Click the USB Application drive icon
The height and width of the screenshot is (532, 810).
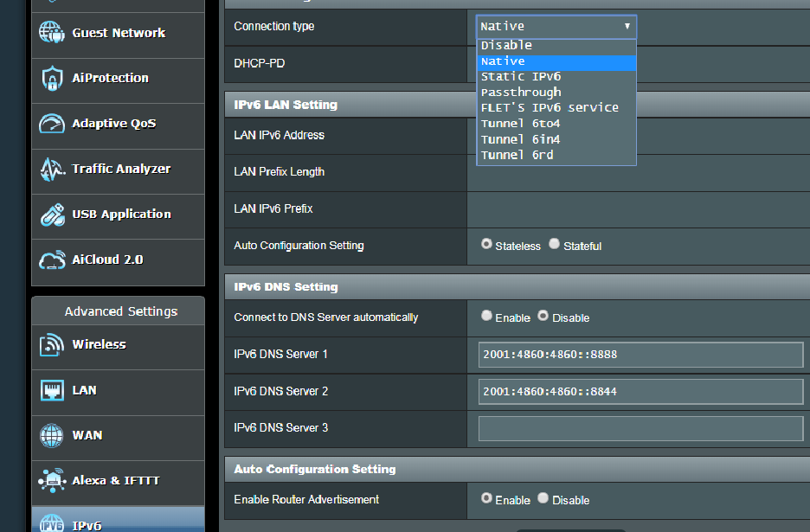point(52,215)
